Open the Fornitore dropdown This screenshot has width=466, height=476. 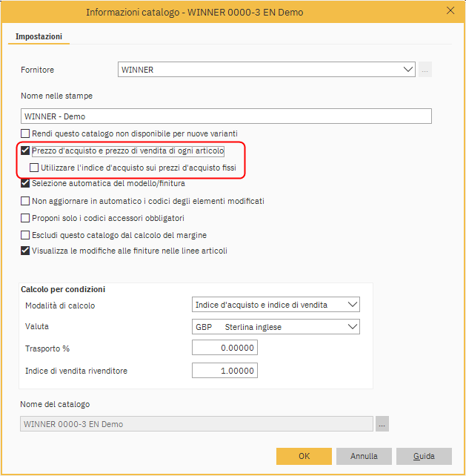coord(408,70)
